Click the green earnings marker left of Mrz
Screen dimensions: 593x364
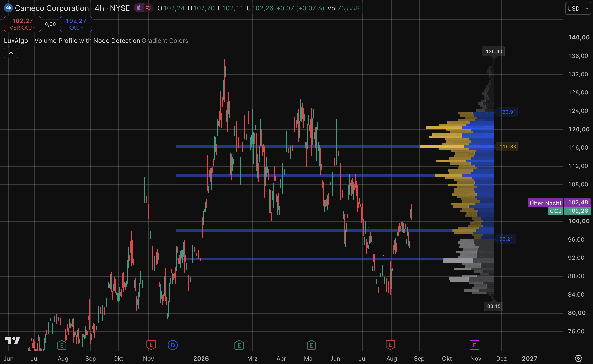coord(239,345)
